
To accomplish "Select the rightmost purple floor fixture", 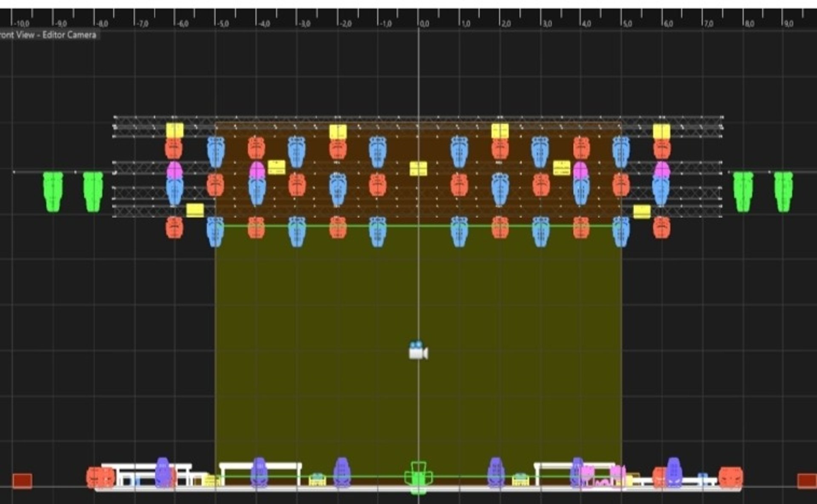I will point(674,472).
